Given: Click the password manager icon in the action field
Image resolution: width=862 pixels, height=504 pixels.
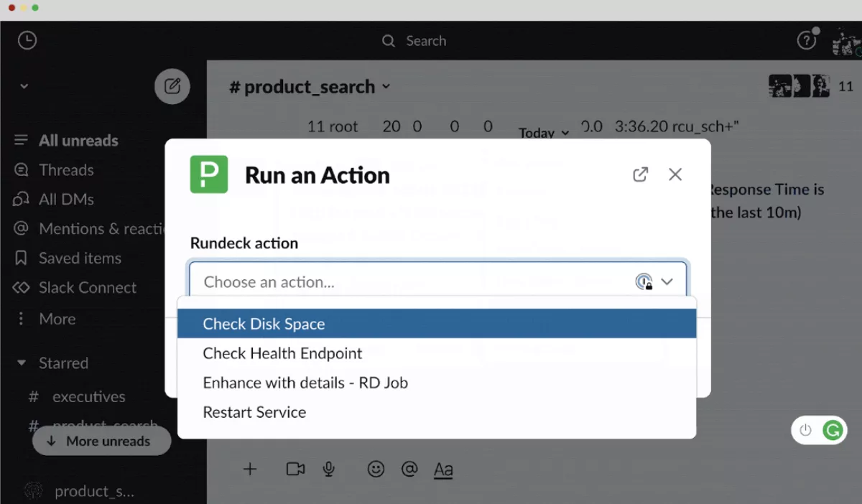Looking at the screenshot, I should [644, 282].
